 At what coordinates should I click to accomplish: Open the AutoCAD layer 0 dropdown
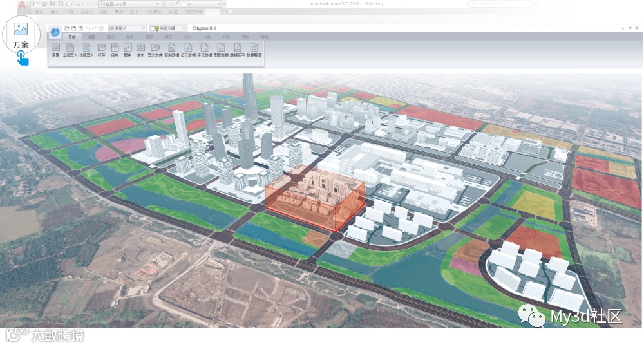[220, 4]
